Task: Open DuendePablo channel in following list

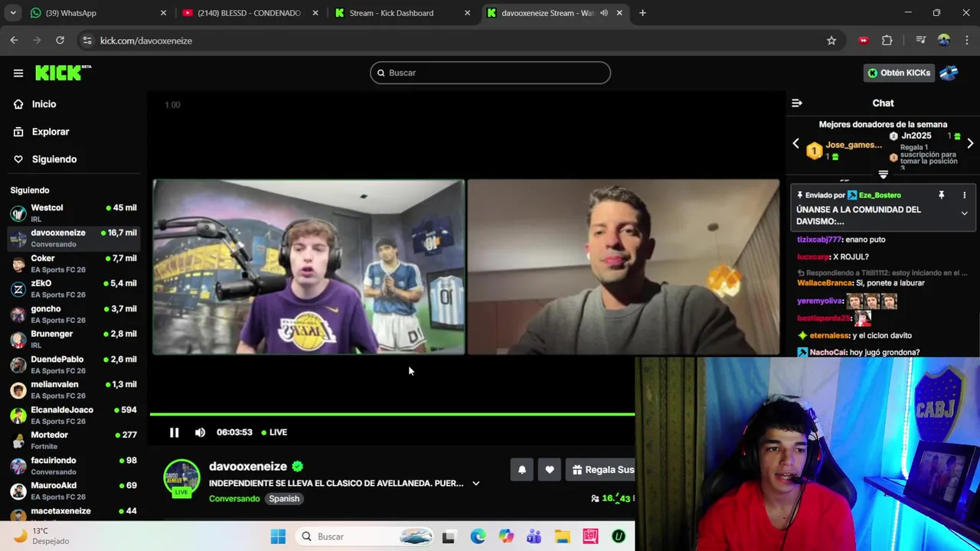Action: (x=73, y=364)
